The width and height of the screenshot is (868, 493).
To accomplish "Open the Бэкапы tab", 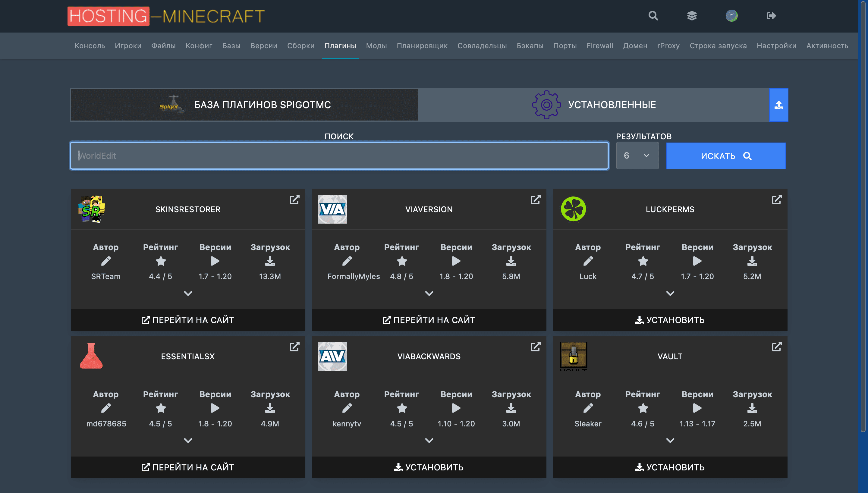I will click(530, 46).
